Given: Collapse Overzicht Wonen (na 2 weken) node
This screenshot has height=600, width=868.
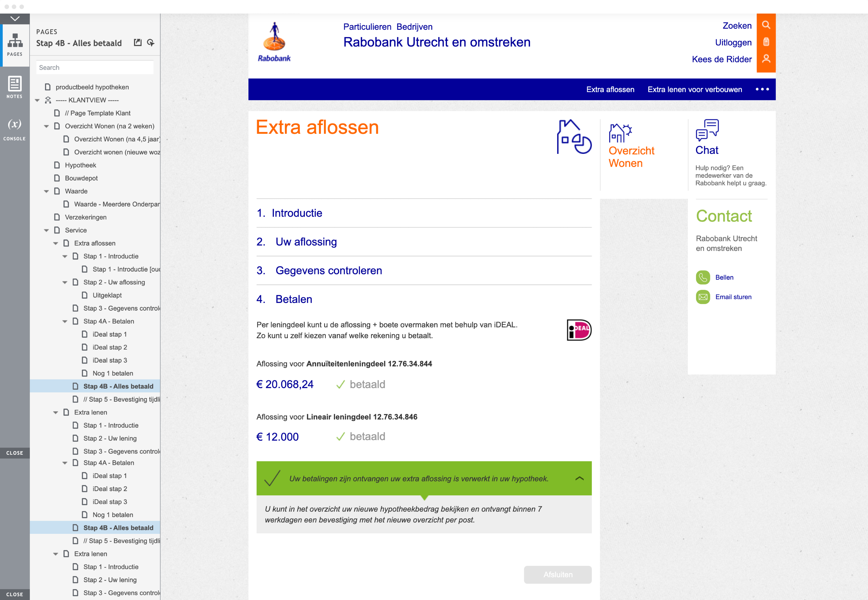Looking at the screenshot, I should click(46, 126).
